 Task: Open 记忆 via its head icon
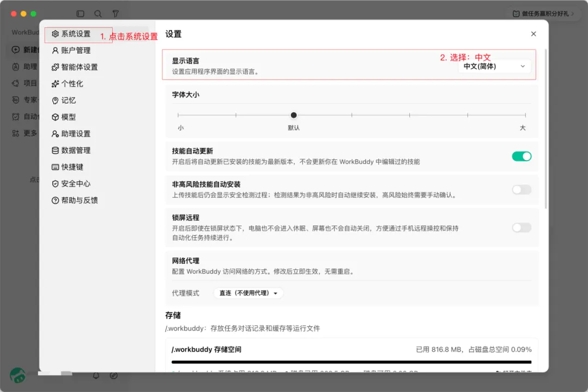click(x=55, y=101)
